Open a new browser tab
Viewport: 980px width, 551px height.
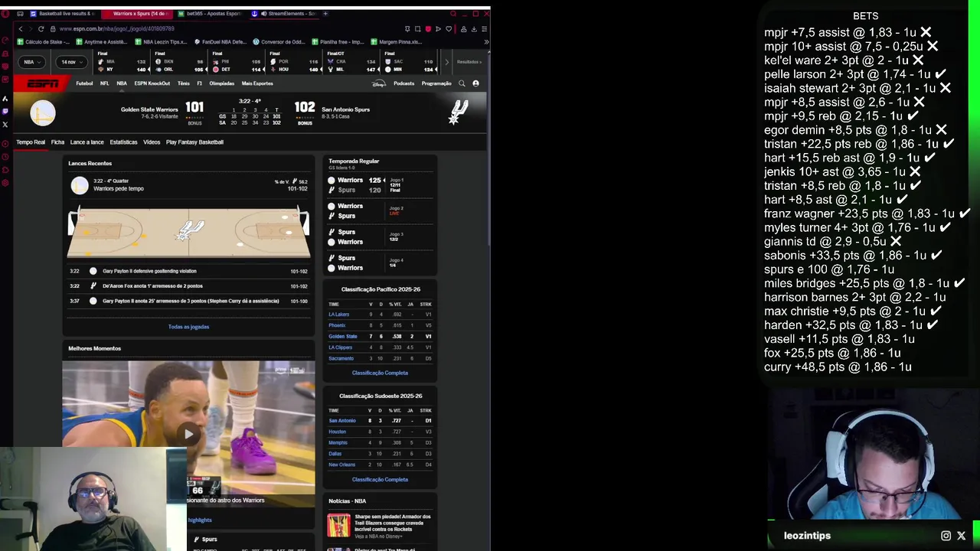325,13
